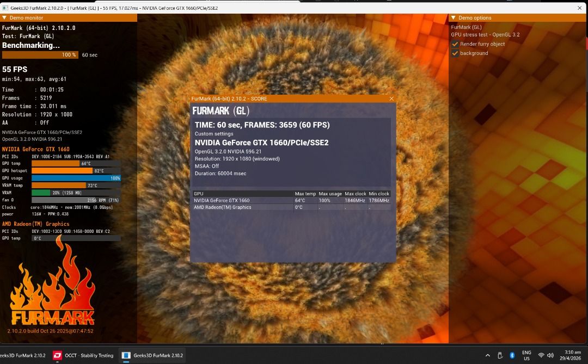Toggle the Render furry object checkbox

455,44
